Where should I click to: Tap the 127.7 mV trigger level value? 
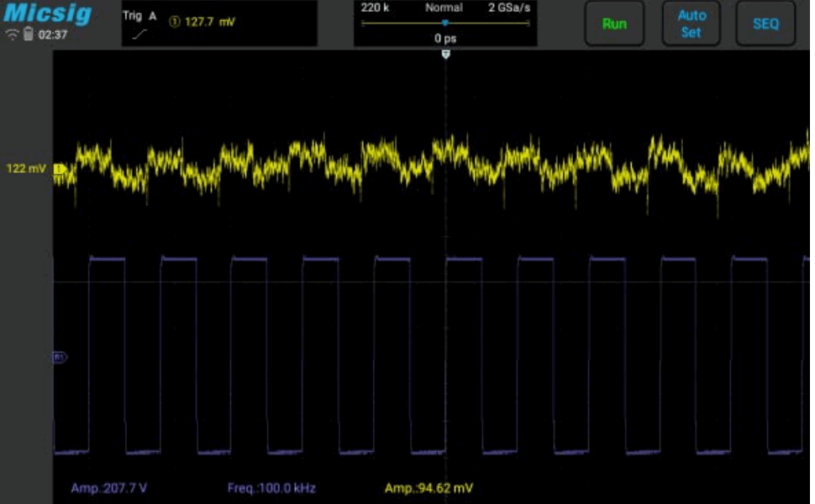209,21
